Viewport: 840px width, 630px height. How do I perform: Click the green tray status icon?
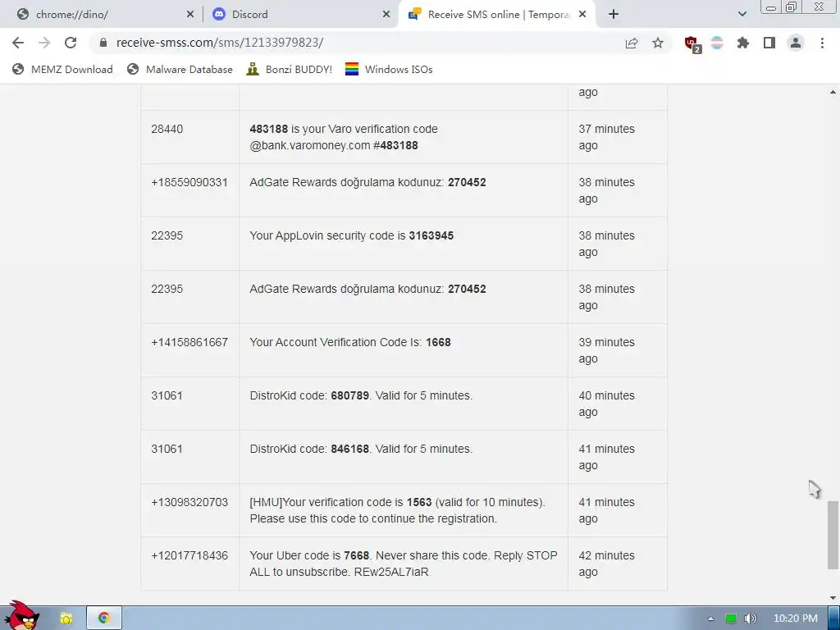click(x=731, y=619)
